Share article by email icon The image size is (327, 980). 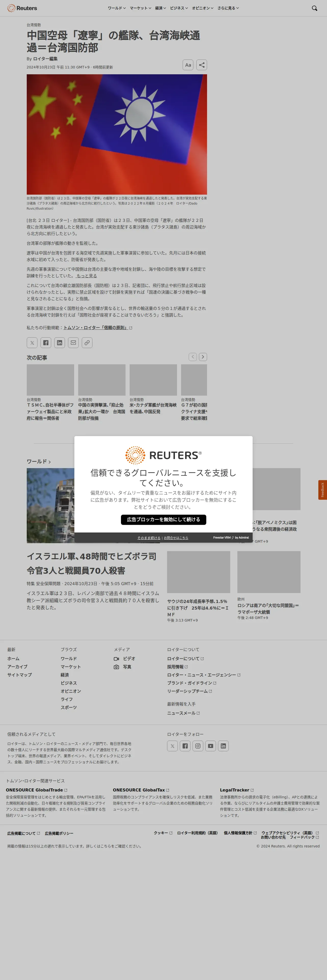(73, 343)
